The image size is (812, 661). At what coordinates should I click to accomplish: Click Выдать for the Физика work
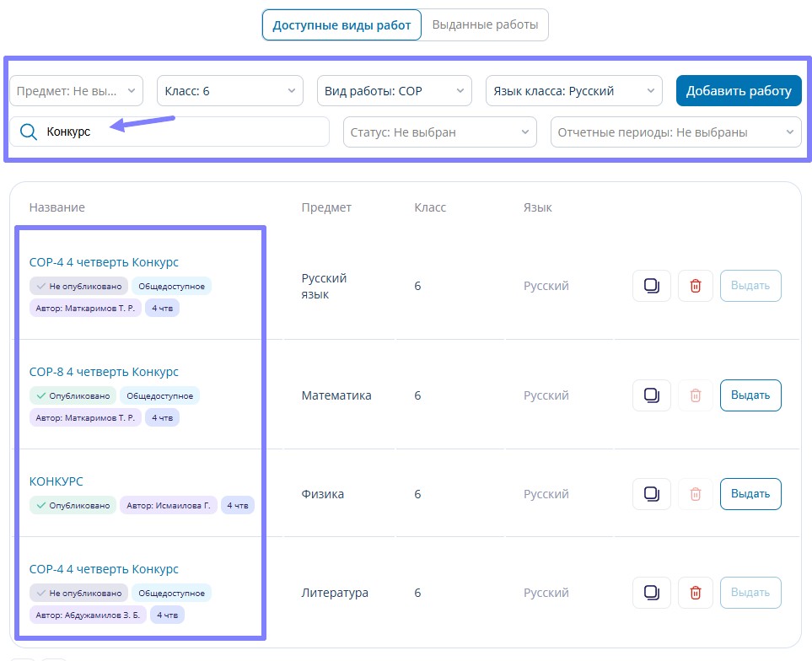point(750,494)
